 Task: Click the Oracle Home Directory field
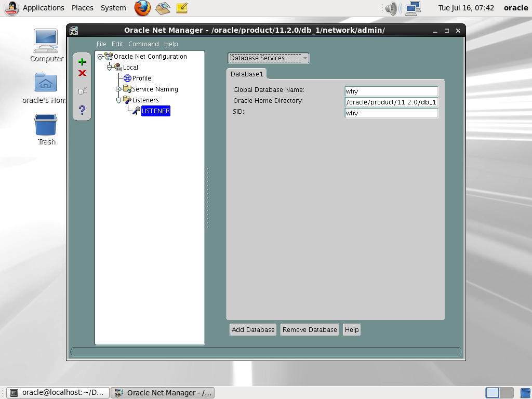point(391,102)
